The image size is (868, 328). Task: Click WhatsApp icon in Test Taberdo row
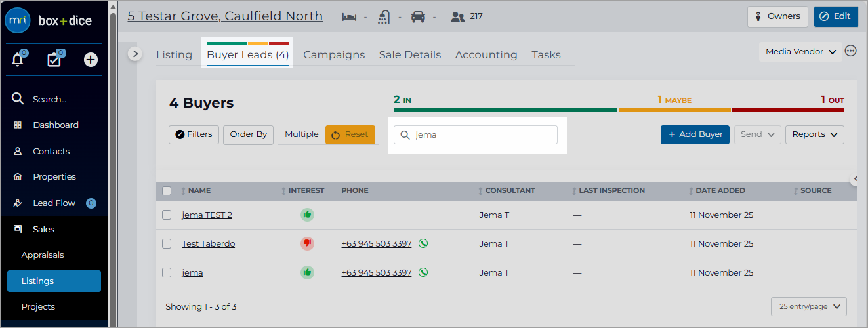(423, 243)
